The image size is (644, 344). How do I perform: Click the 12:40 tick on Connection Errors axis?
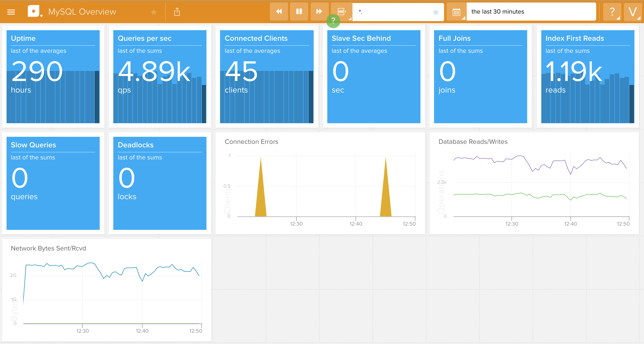(356, 224)
